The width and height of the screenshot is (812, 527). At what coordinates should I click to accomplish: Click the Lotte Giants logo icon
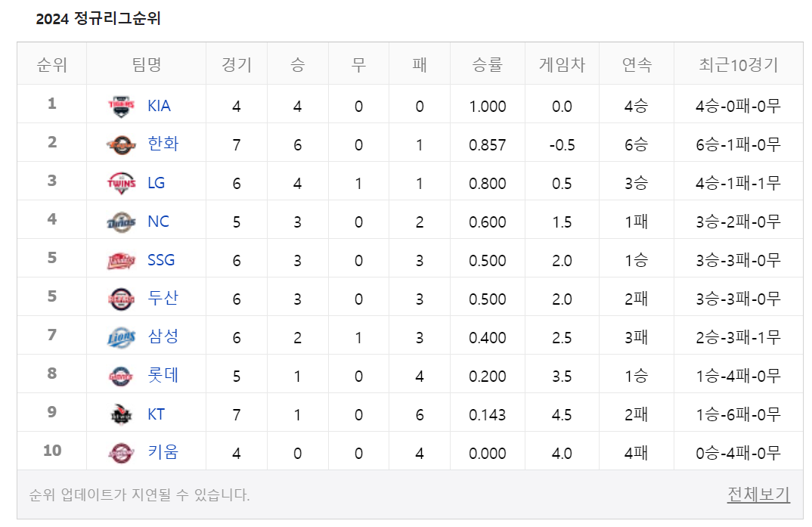122,376
